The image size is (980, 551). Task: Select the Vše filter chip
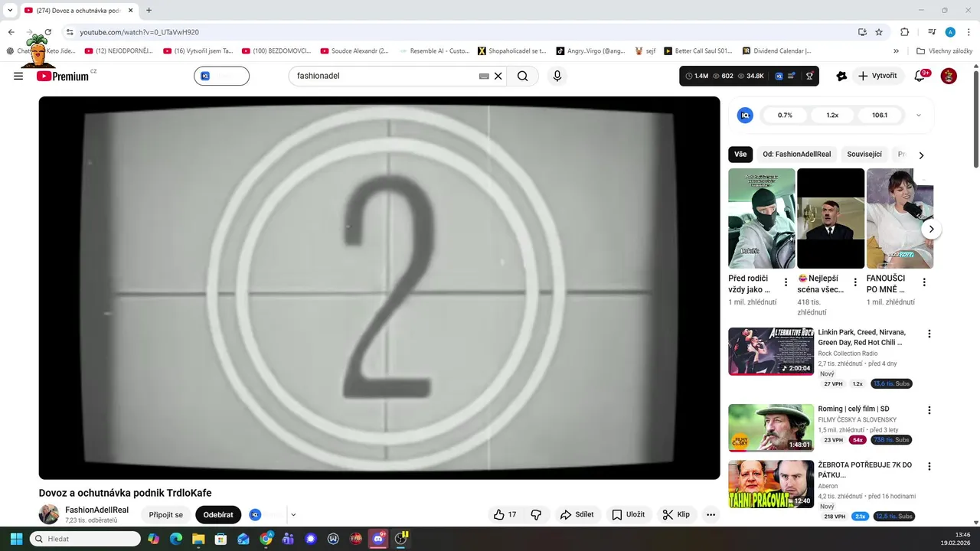(740, 154)
